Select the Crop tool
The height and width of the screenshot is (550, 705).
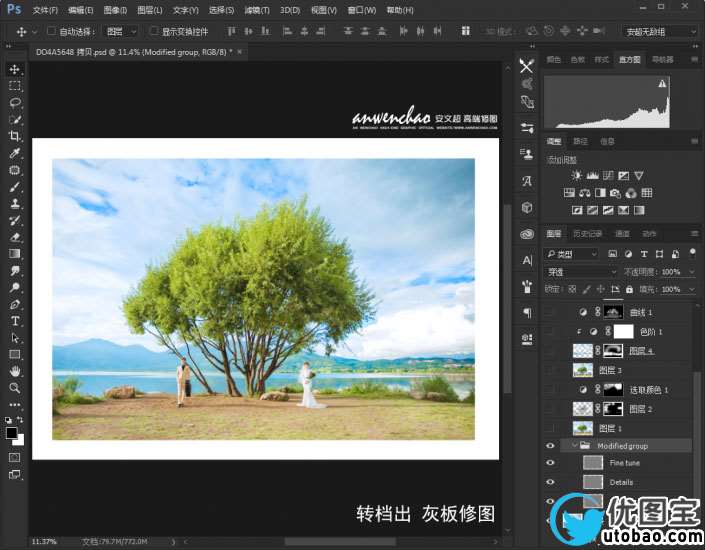[14, 136]
